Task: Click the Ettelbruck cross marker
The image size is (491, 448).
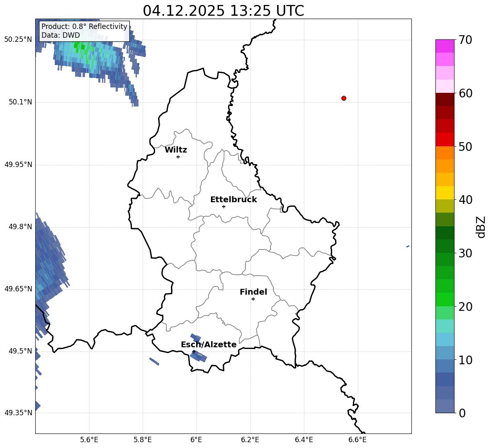Action: 224,206
